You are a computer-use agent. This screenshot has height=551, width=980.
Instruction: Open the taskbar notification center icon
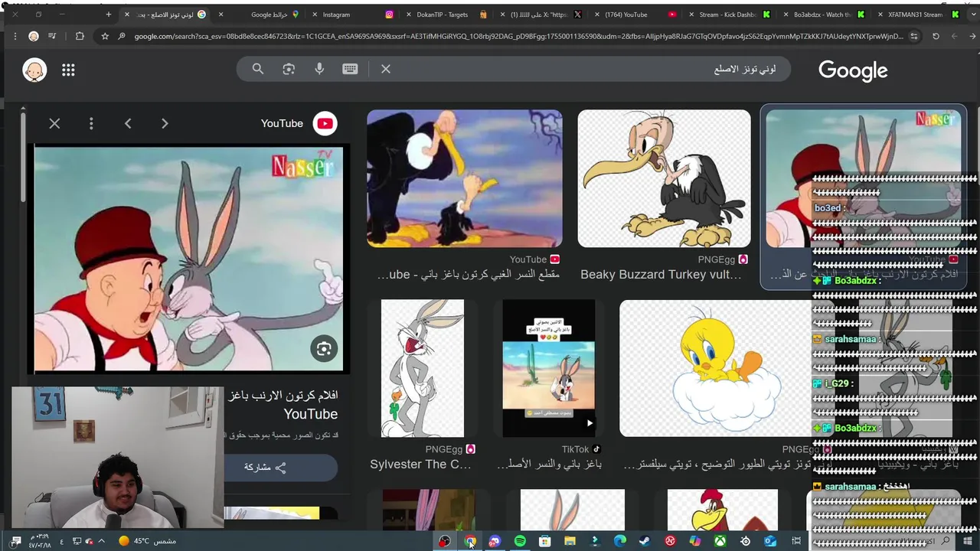16,541
